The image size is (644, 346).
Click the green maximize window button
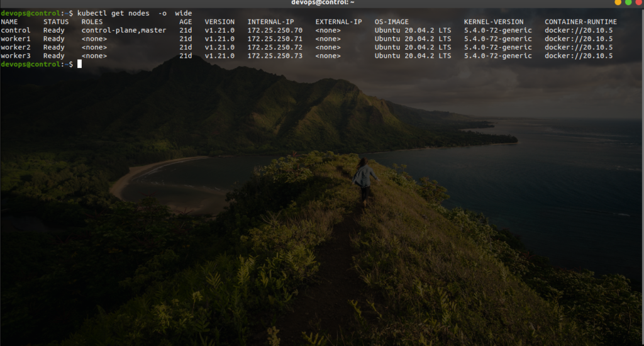pyautogui.click(x=628, y=2)
